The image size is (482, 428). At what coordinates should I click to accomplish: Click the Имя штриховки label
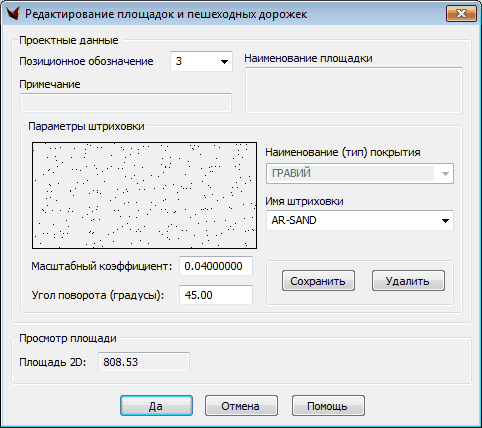coord(304,201)
